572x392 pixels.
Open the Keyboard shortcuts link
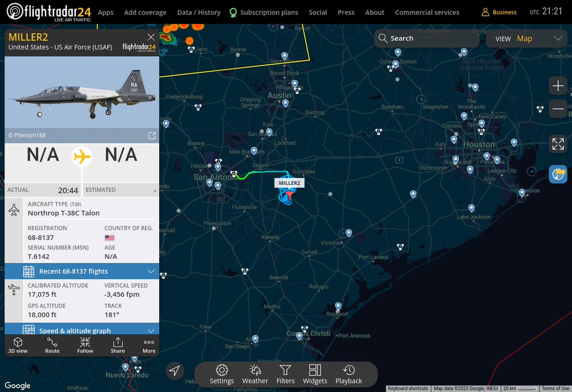point(408,388)
